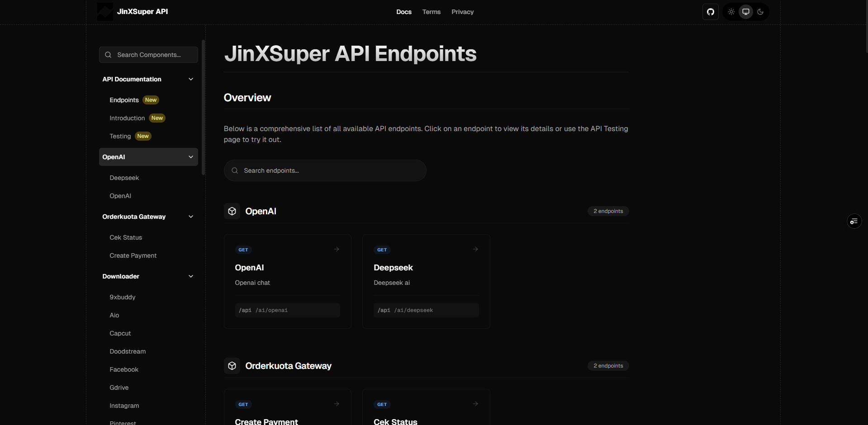Click the arrow icon on Deepseek card
868x425 pixels.
click(475, 249)
